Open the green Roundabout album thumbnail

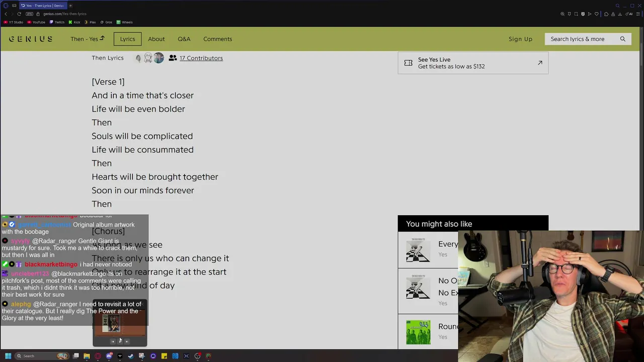click(418, 332)
